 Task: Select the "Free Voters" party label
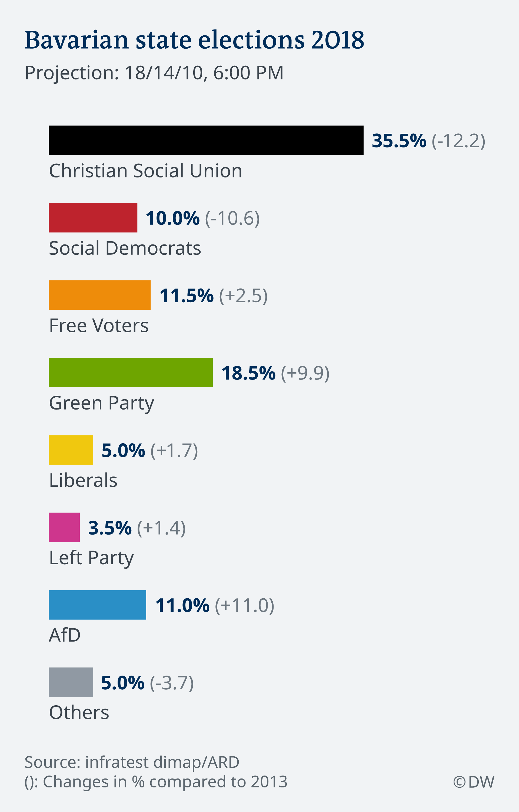[x=99, y=326]
